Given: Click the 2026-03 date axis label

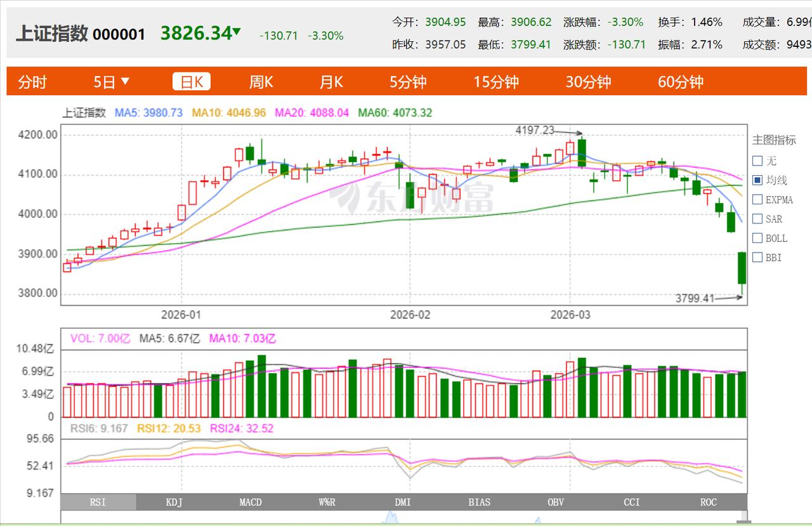Looking at the screenshot, I should point(570,315).
